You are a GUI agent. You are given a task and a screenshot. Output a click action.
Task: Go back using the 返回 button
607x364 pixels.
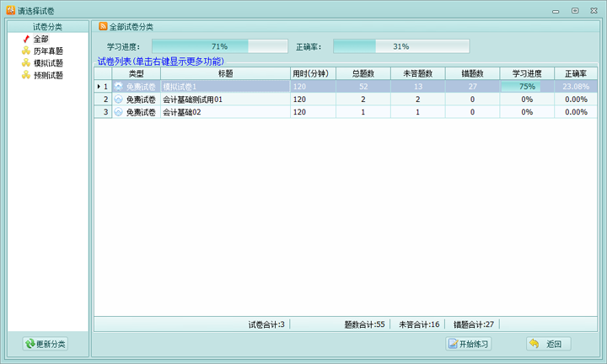(x=548, y=344)
